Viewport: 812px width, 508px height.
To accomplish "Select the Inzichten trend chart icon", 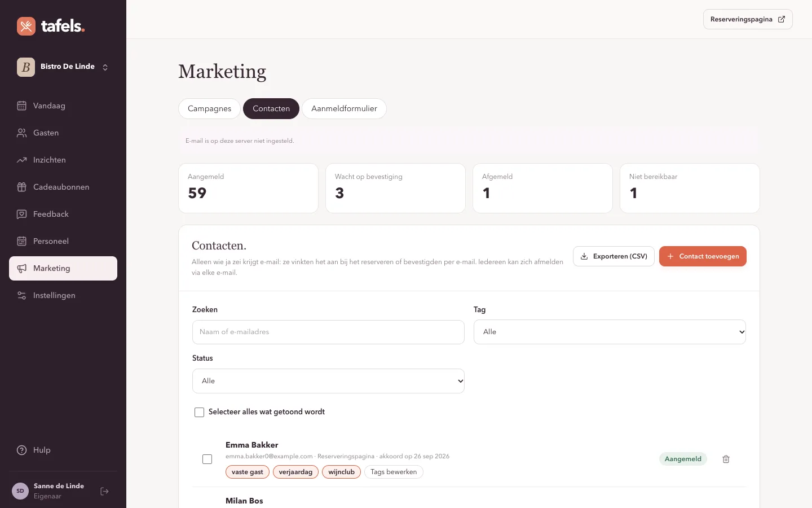I will pyautogui.click(x=22, y=160).
